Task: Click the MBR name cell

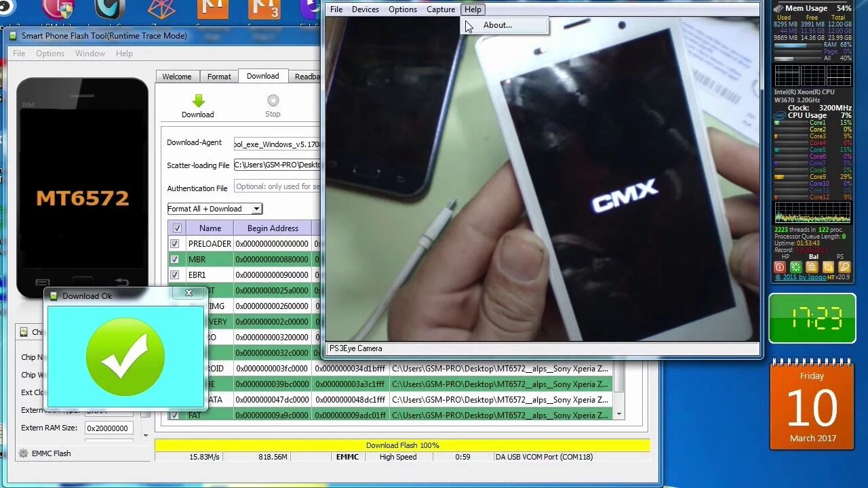Action: tap(210, 260)
